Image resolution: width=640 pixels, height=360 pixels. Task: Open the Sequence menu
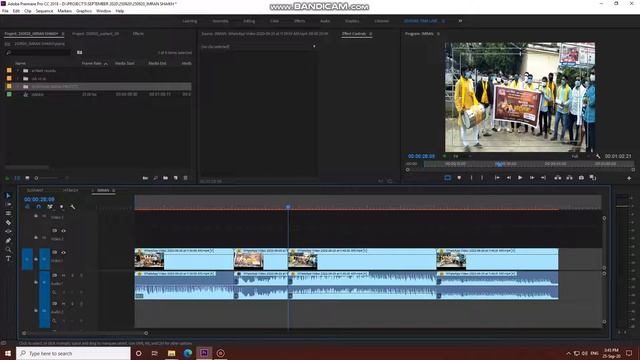point(44,11)
